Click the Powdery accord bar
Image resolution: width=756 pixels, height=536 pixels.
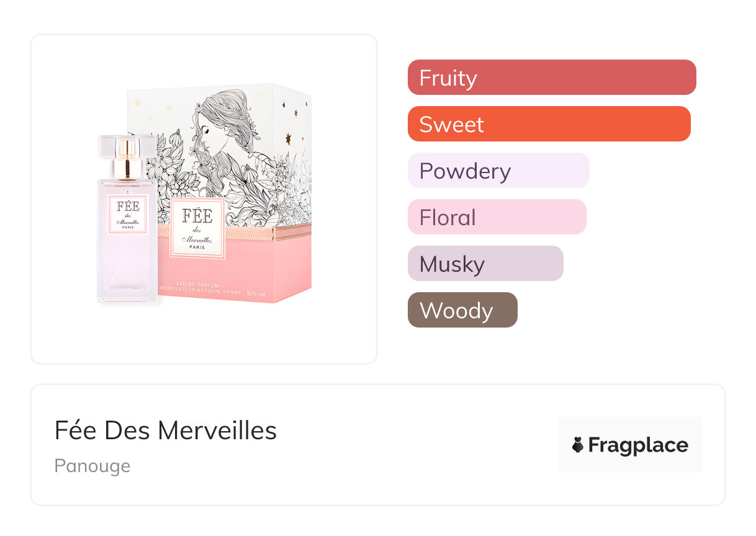[x=498, y=171]
